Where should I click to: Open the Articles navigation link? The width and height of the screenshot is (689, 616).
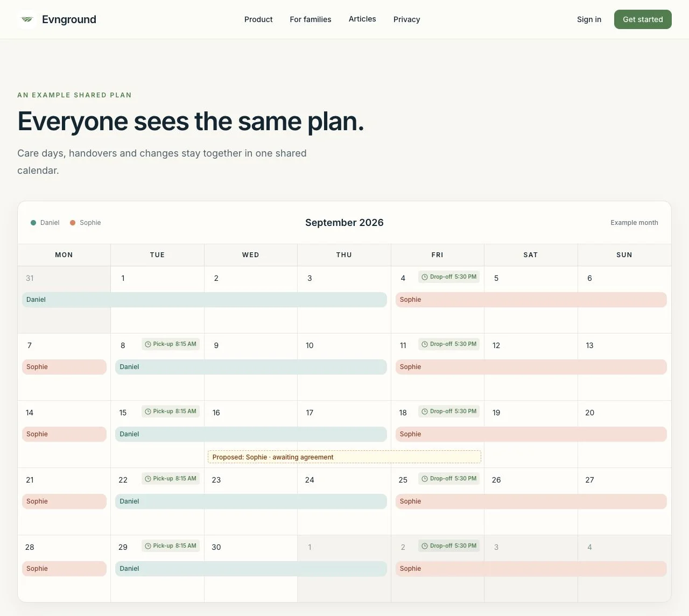(362, 19)
